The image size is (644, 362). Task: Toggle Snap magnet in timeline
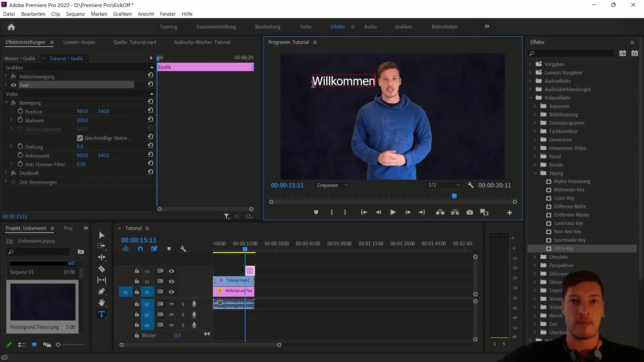point(140,249)
